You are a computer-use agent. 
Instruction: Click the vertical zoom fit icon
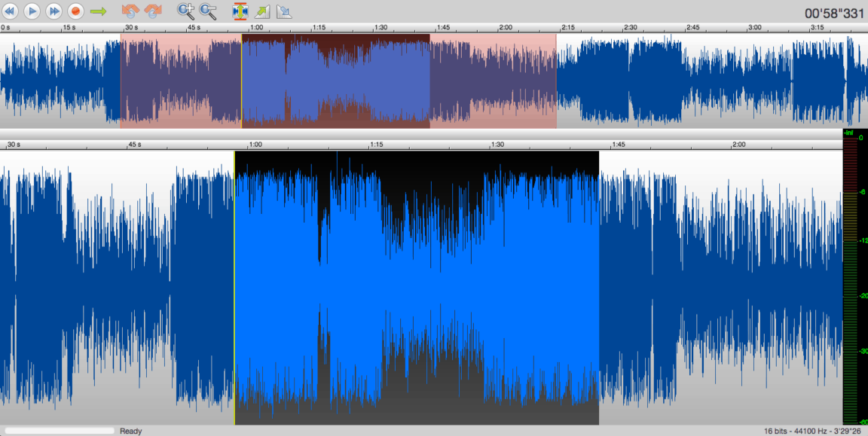click(242, 11)
